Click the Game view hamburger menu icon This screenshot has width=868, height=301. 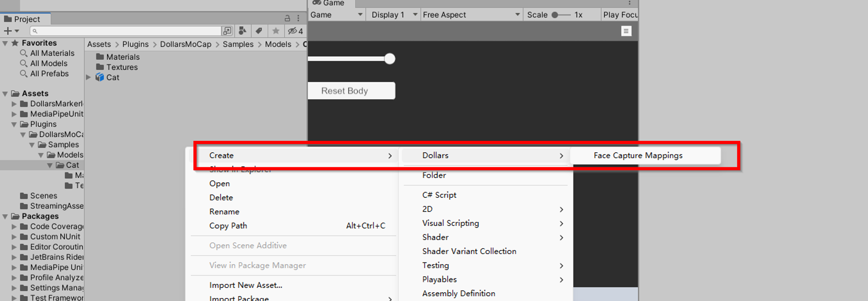626,31
